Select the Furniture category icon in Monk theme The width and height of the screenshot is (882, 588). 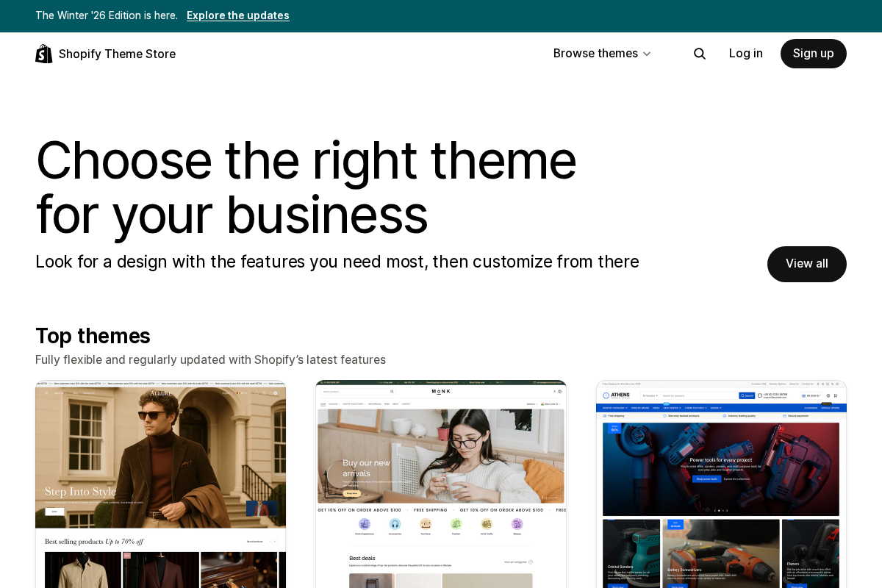point(425,523)
